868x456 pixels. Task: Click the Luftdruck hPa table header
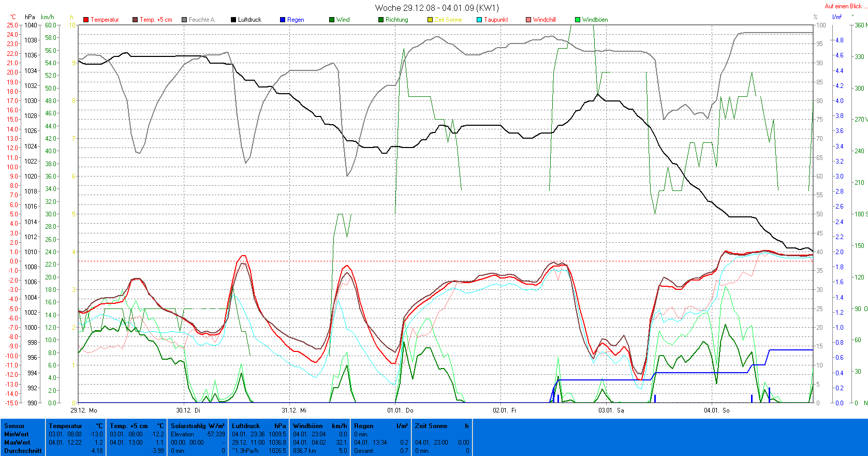[259, 426]
